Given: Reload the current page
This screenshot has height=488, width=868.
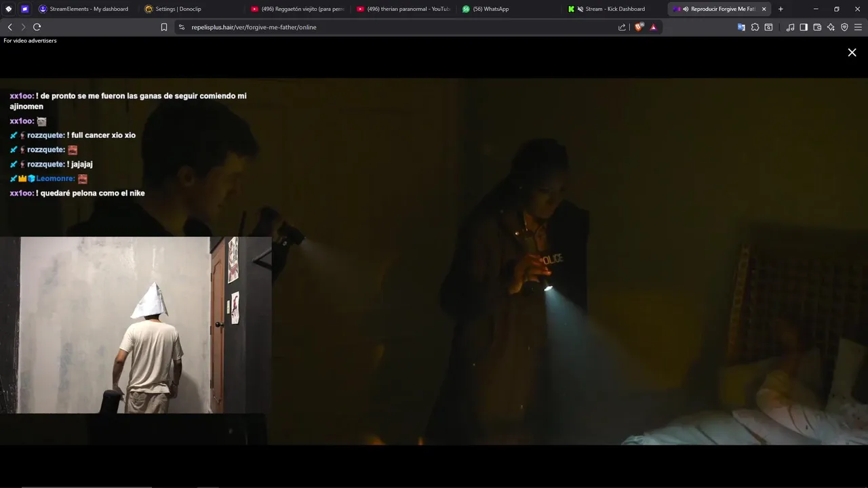Looking at the screenshot, I should (x=37, y=27).
